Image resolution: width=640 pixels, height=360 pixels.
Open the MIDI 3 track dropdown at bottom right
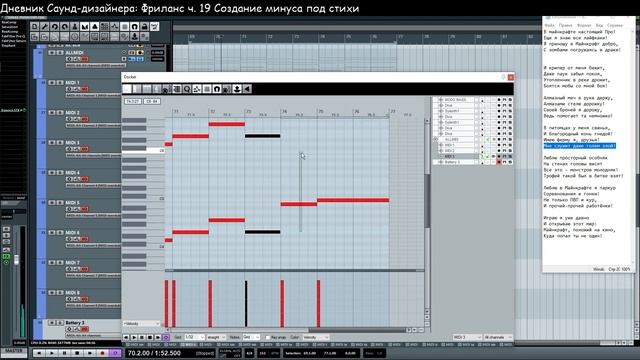tap(467, 338)
